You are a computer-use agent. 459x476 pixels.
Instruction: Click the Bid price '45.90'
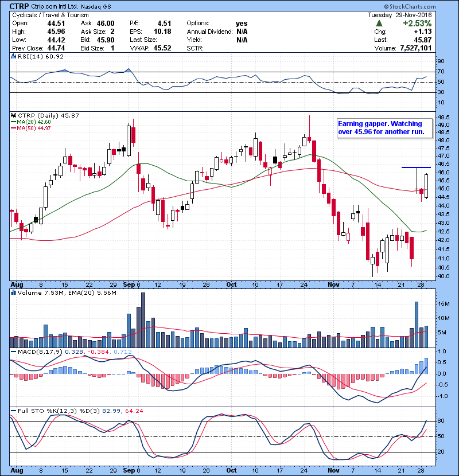coord(106,40)
